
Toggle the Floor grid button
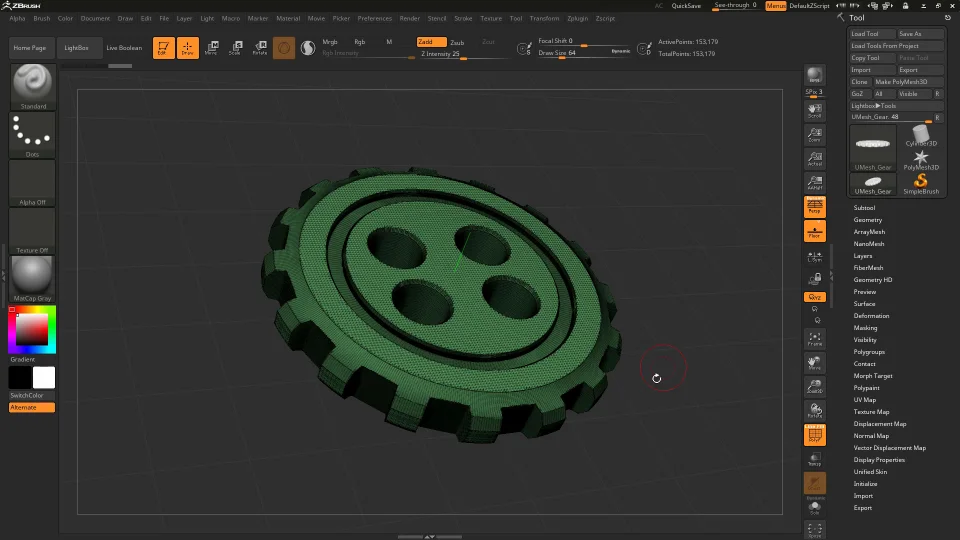[x=815, y=232]
